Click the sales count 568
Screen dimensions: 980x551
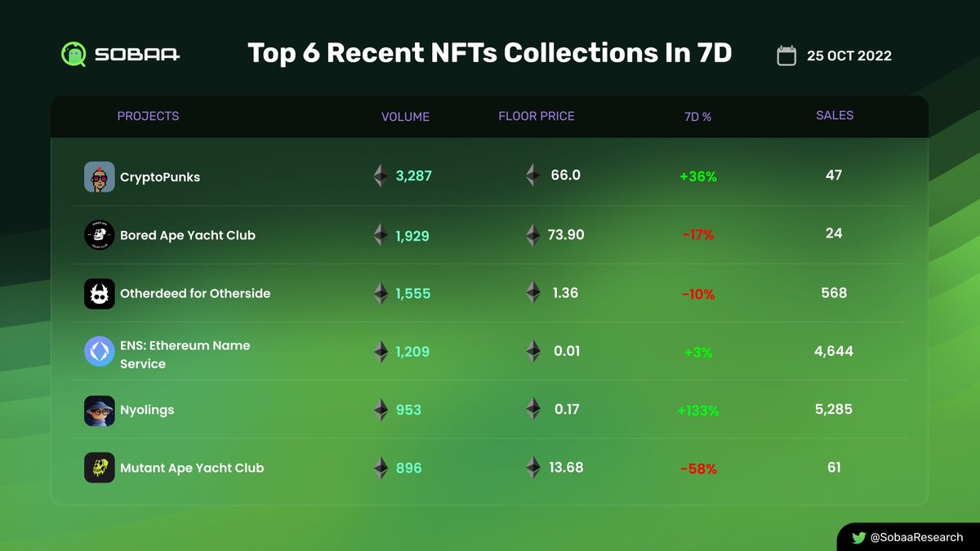click(x=834, y=292)
